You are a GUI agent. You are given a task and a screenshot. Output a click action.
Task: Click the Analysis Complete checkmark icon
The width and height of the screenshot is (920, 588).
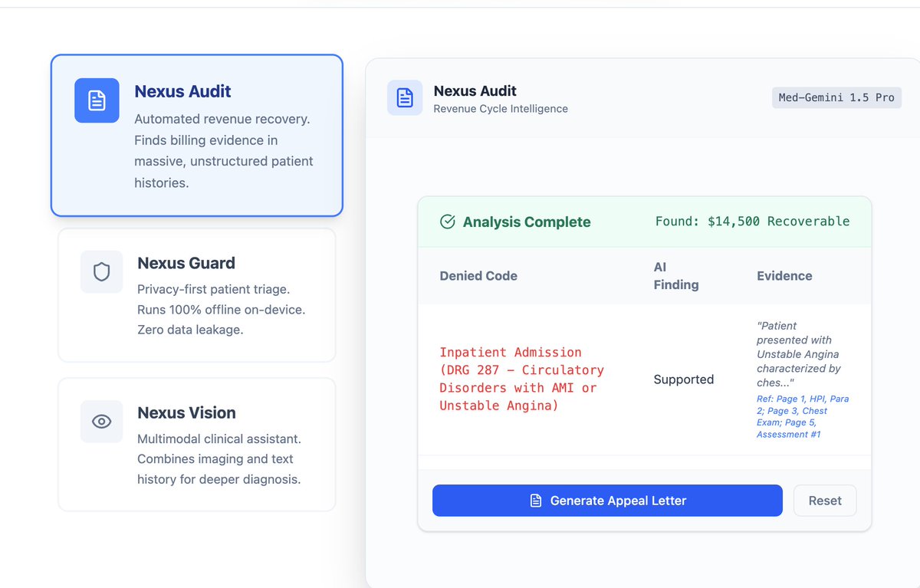point(448,222)
